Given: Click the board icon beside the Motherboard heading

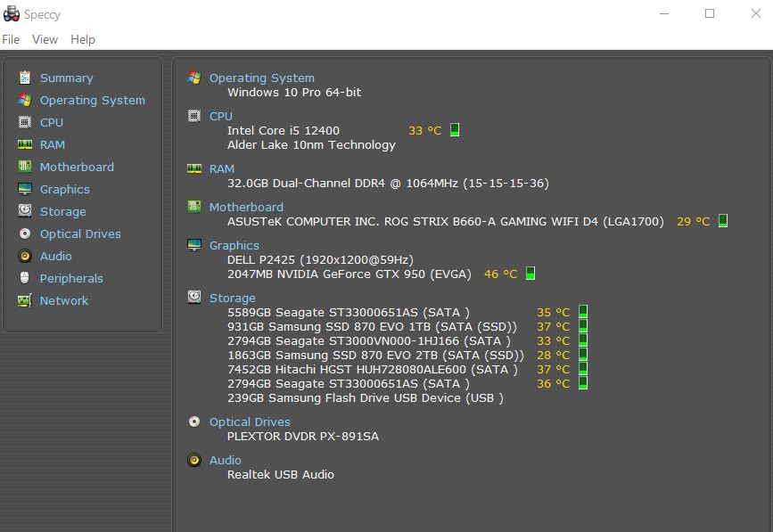Looking at the screenshot, I should (x=194, y=207).
